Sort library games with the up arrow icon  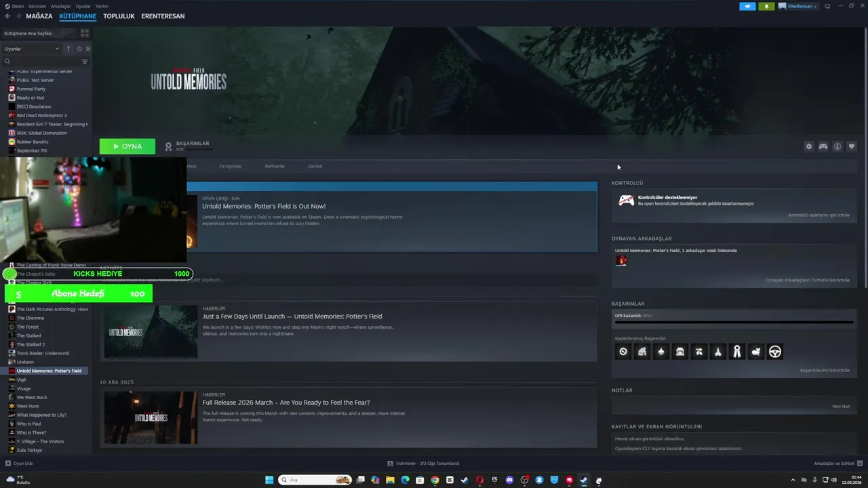(x=68, y=49)
